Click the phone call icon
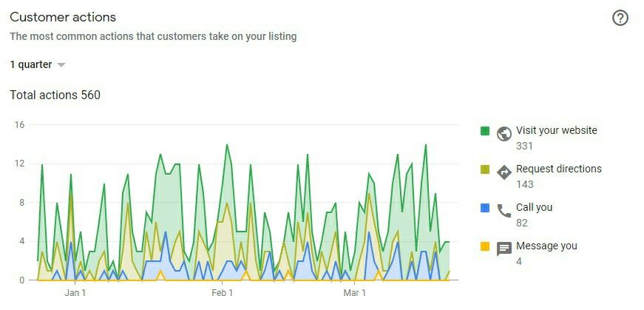Image resolution: width=644 pixels, height=310 pixels. pos(504,211)
